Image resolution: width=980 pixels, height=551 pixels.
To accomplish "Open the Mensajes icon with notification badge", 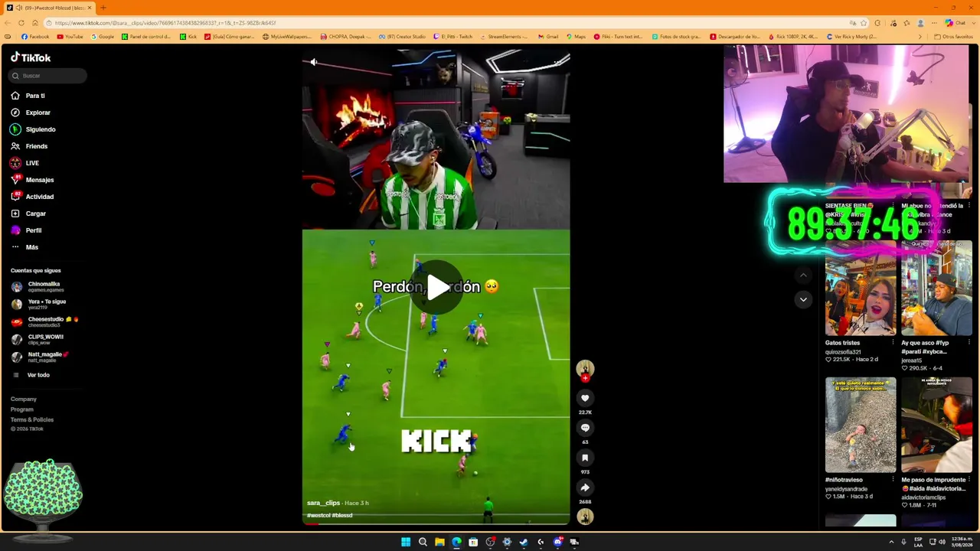I will (15, 180).
